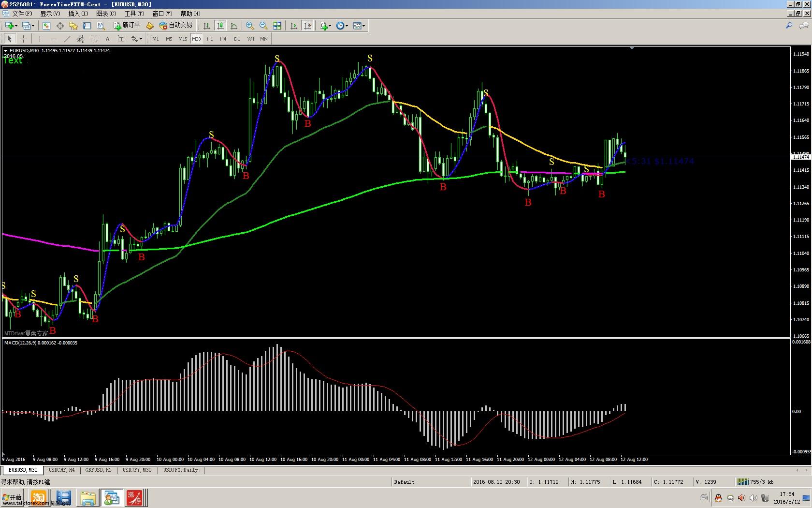Open the Navigator star-folder icon
Image resolution: width=812 pixels, height=508 pixels.
(x=73, y=26)
